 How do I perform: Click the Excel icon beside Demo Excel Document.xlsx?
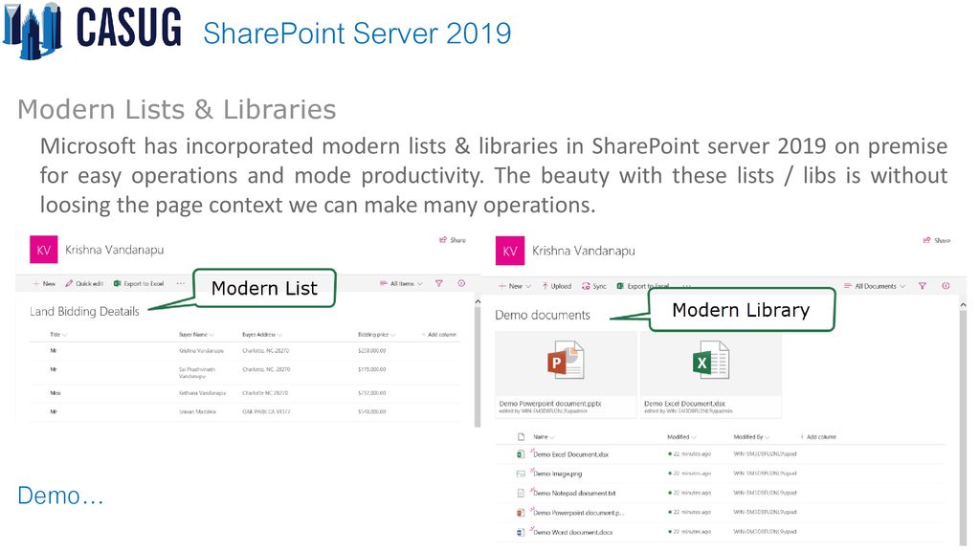click(x=521, y=454)
